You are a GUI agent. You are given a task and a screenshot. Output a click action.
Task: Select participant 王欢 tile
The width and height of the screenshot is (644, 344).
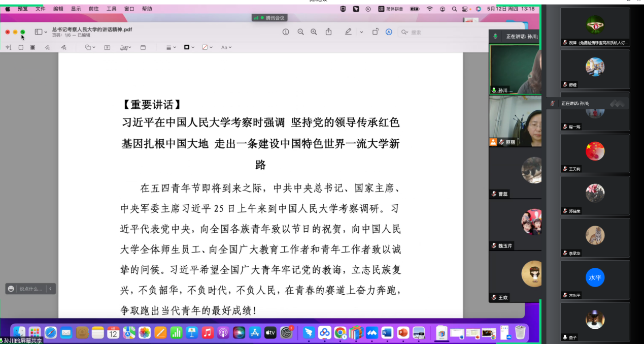click(x=515, y=276)
